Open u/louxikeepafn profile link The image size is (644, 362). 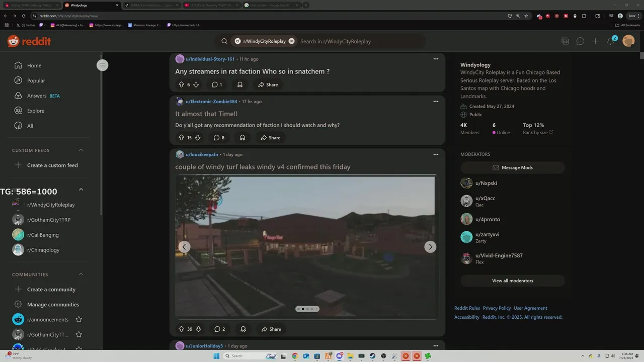(x=202, y=154)
